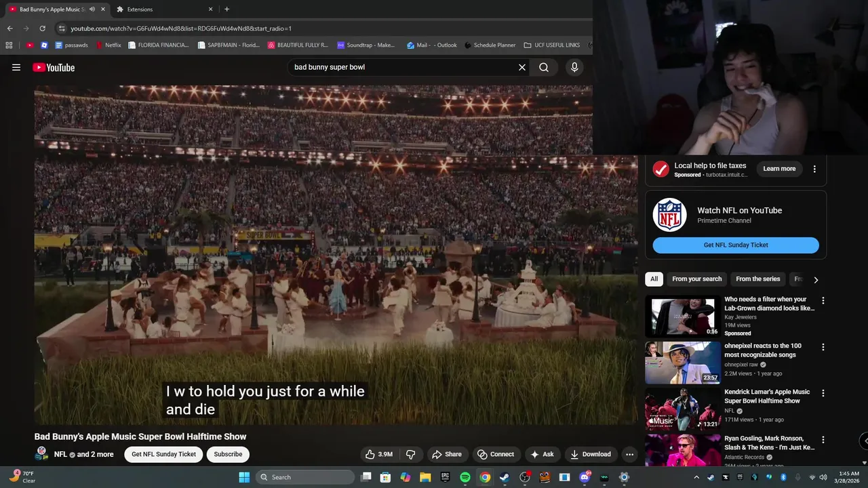Open options for Ryan Gosling video
Viewport: 868px width, 488px height.
tap(823, 439)
